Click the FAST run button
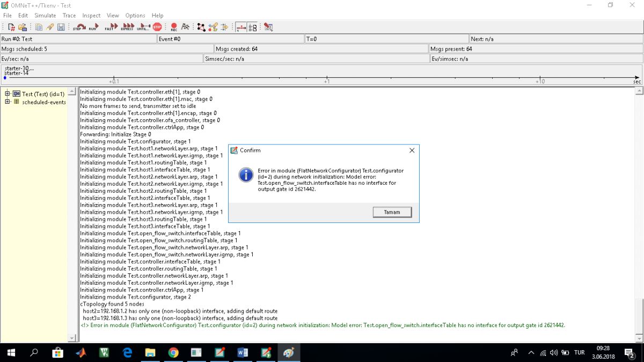The width and height of the screenshot is (644, 362). (x=111, y=27)
